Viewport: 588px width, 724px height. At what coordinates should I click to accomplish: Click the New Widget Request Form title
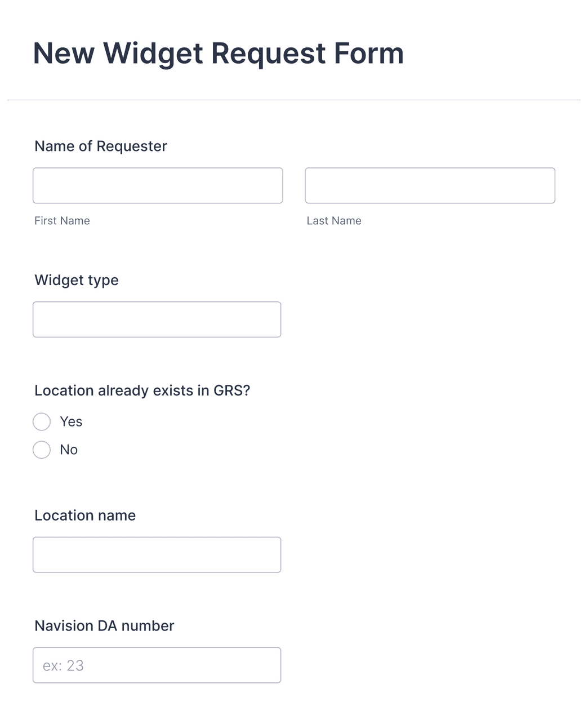pyautogui.click(x=218, y=53)
